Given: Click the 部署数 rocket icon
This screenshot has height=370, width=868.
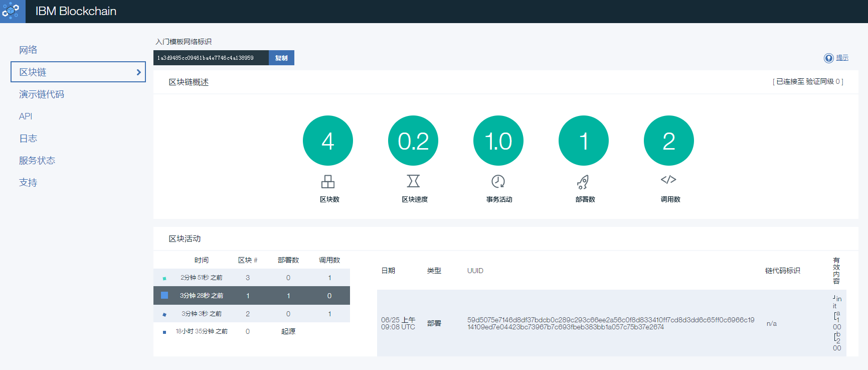Looking at the screenshot, I should (x=583, y=182).
